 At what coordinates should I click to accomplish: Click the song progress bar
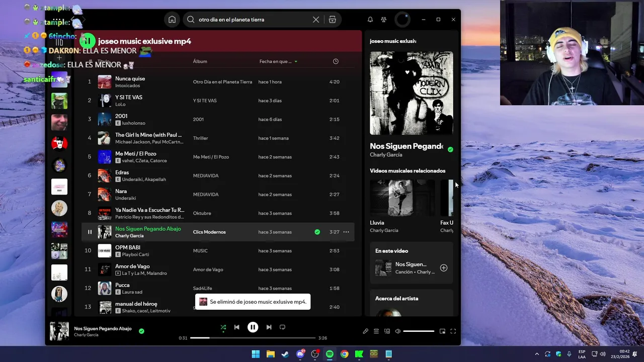pos(253,338)
